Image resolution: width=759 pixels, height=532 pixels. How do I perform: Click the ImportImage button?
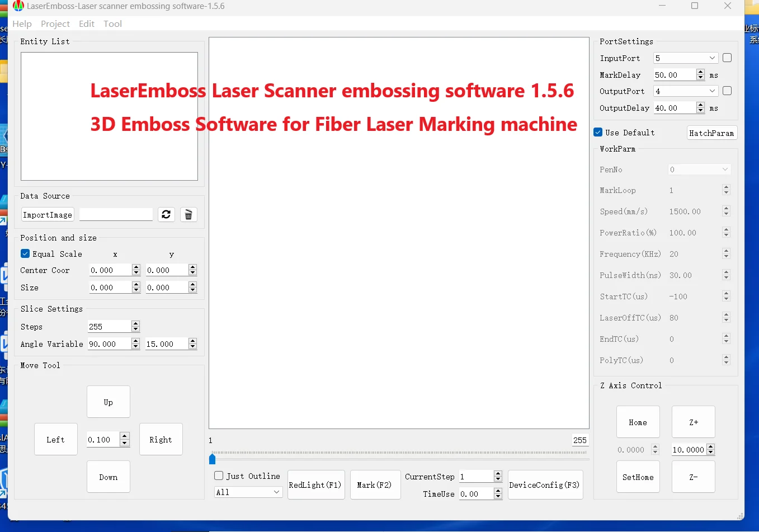[48, 214]
